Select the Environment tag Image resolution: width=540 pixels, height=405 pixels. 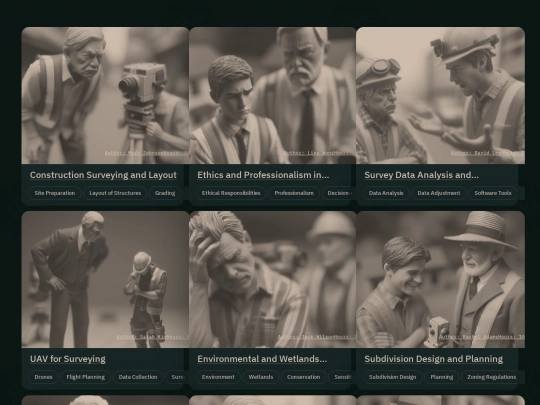[x=218, y=377]
